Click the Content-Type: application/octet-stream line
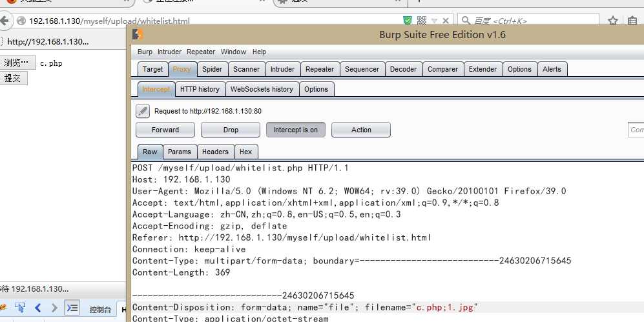The image size is (644, 322). pos(231,318)
